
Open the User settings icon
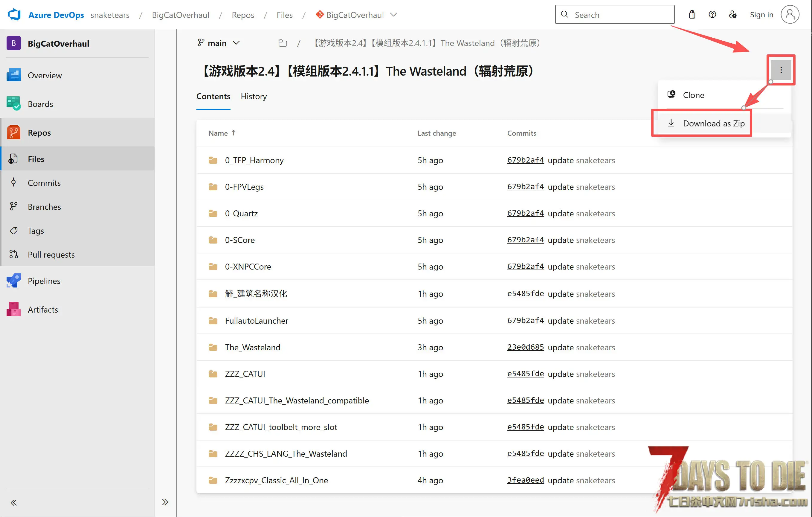tap(733, 15)
